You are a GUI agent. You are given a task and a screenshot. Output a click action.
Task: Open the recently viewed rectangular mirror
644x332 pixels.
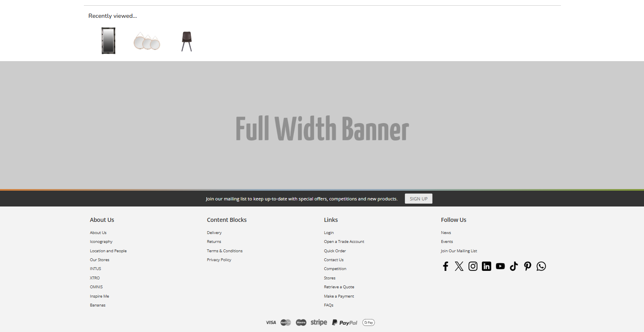click(108, 41)
